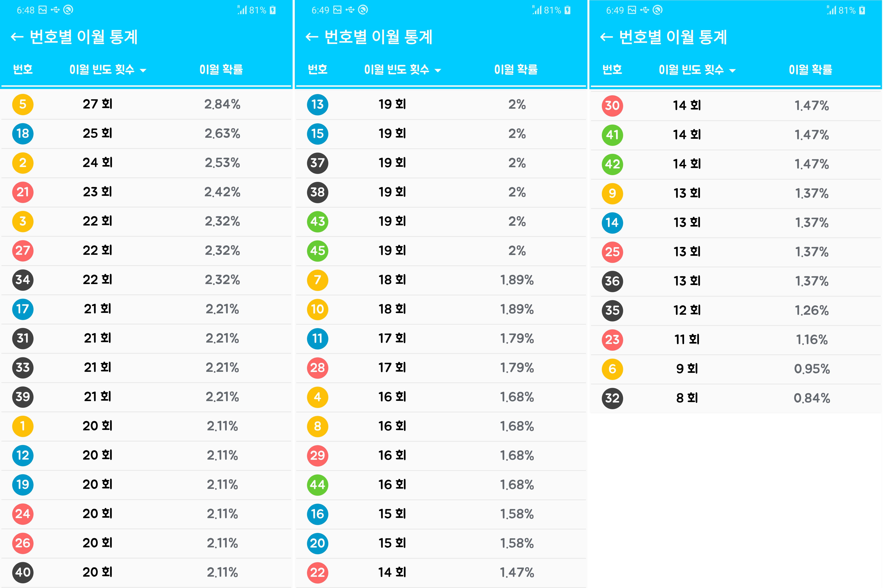Viewport: 883px width, 588px height.
Task: Tap back arrow in the middle screen
Action: (x=312, y=37)
